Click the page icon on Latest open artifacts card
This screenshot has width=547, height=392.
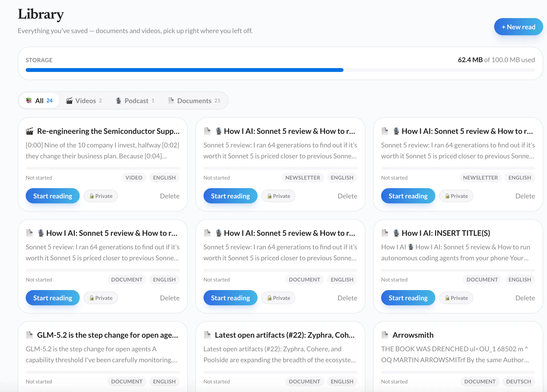pos(207,335)
